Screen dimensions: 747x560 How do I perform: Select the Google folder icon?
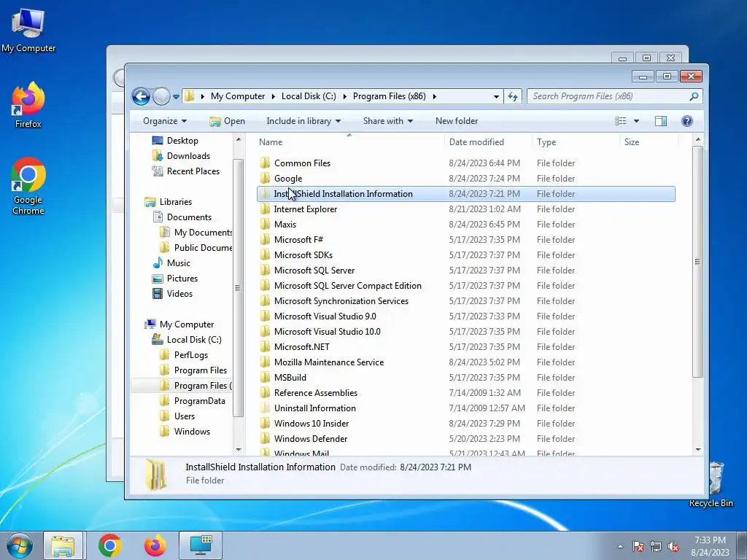(266, 178)
